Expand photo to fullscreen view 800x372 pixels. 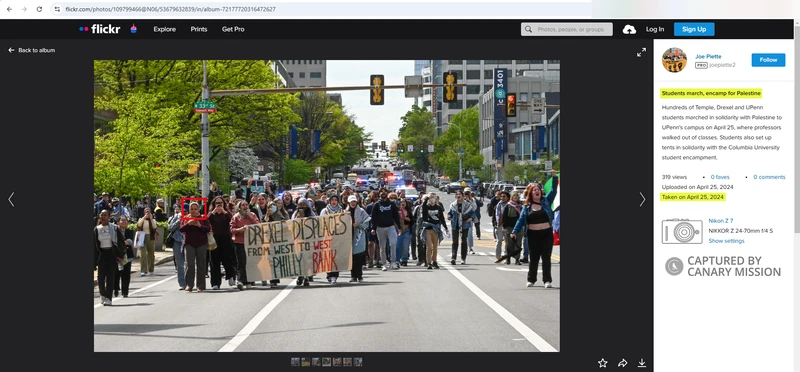click(x=641, y=52)
